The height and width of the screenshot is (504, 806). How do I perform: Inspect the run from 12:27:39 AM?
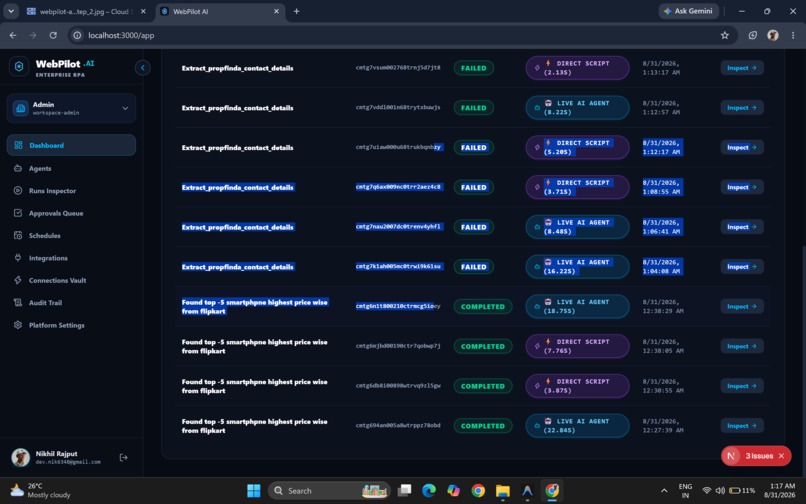tap(741, 426)
